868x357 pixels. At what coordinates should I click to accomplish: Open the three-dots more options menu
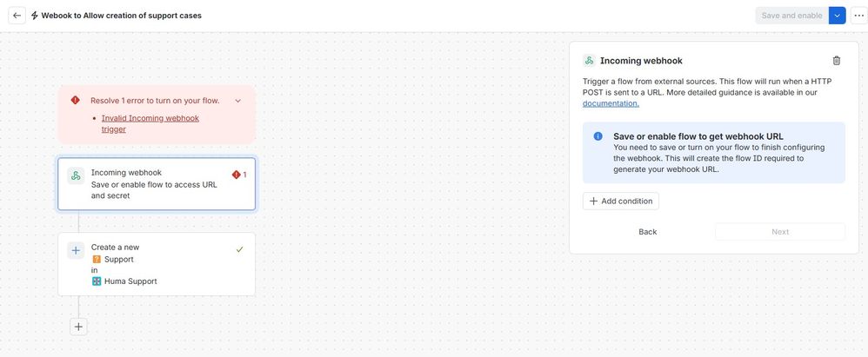coord(858,16)
